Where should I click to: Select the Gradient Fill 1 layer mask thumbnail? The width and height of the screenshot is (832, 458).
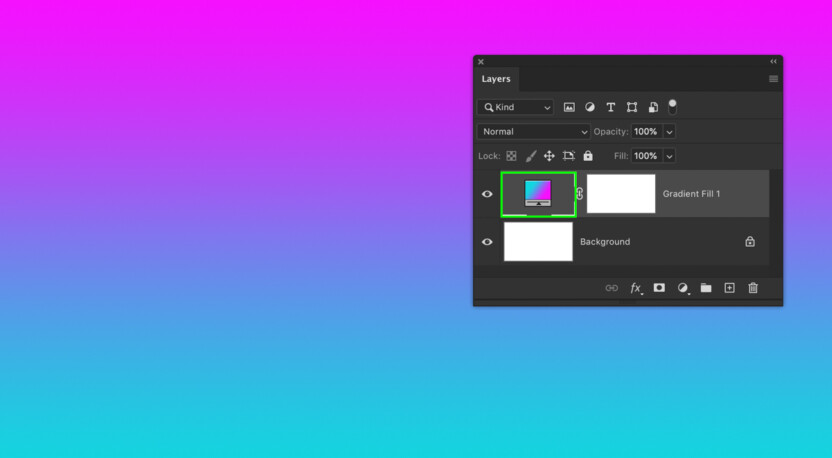pyautogui.click(x=620, y=194)
